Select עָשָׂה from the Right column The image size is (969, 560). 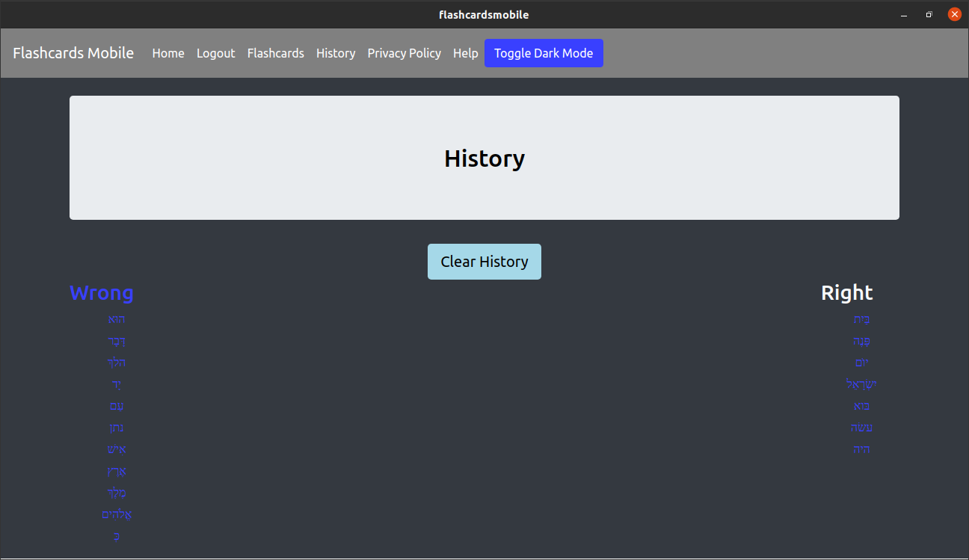[861, 428]
